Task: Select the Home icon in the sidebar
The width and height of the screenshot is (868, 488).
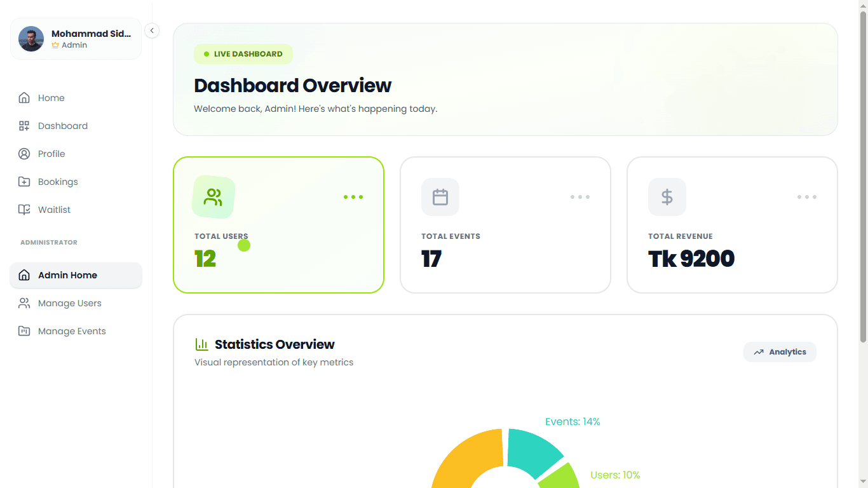Action: [24, 98]
